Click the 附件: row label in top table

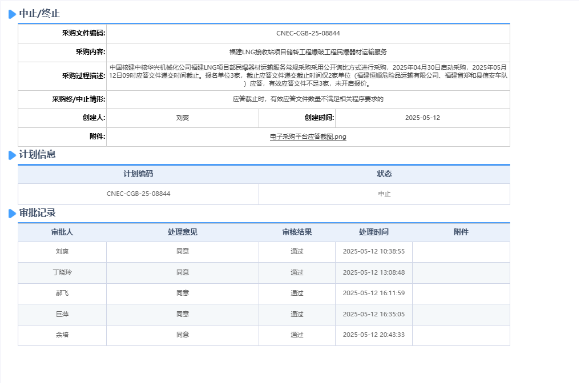[x=97, y=137]
